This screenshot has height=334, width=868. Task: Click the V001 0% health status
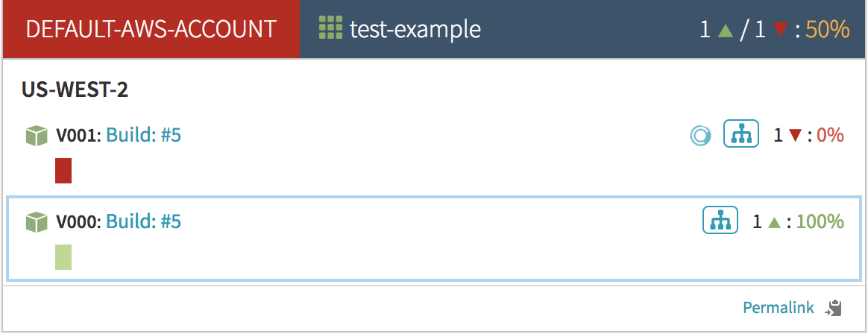830,136
